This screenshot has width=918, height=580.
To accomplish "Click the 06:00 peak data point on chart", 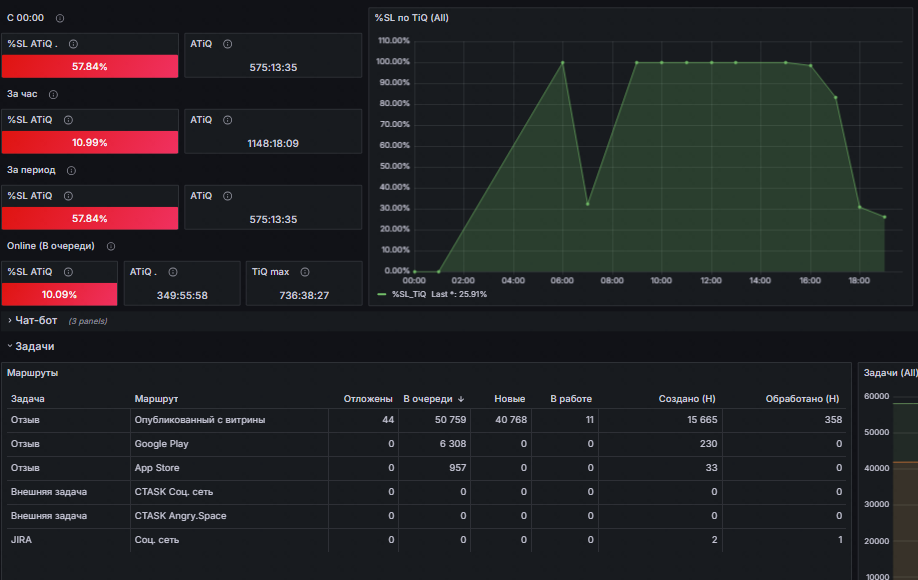I will point(563,63).
